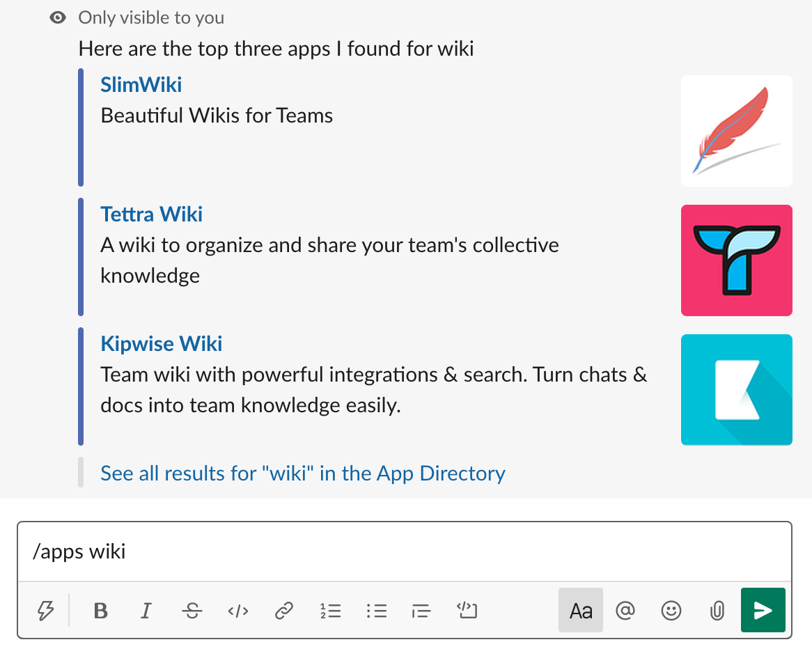This screenshot has height=649, width=812.
Task: Open the shortcuts lightning bolt menu
Action: (45, 611)
